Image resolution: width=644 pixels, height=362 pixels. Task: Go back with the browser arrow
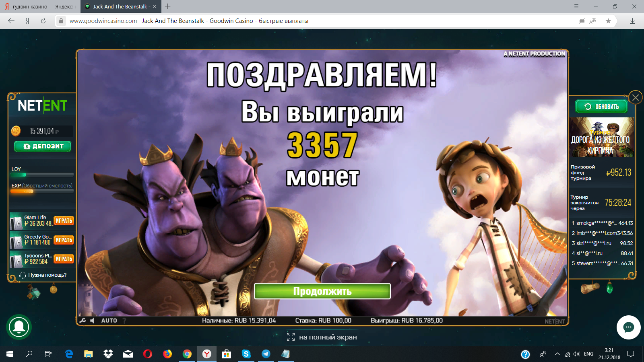point(11,21)
